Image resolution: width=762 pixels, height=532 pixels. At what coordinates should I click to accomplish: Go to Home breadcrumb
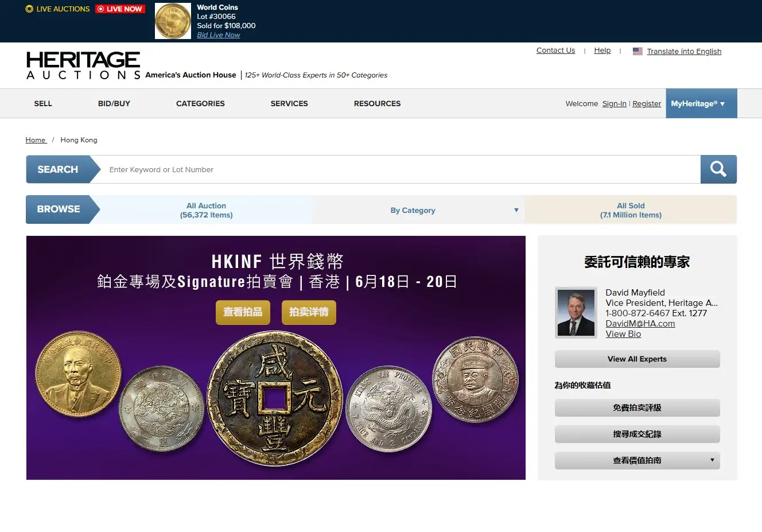(x=36, y=139)
